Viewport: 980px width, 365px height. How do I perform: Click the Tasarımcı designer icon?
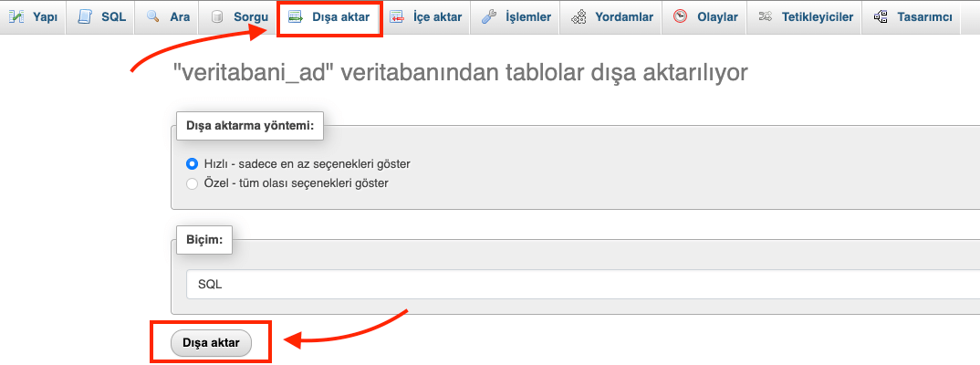click(x=881, y=16)
